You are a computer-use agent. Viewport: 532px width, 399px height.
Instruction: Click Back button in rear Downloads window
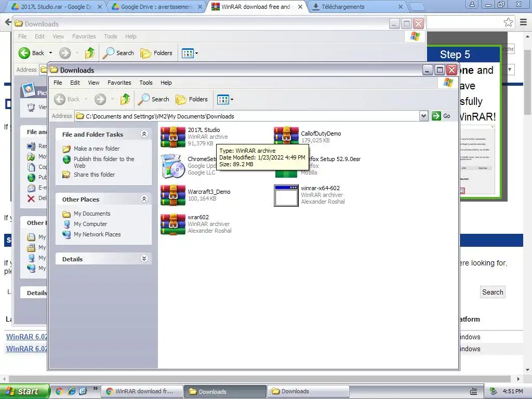point(31,53)
